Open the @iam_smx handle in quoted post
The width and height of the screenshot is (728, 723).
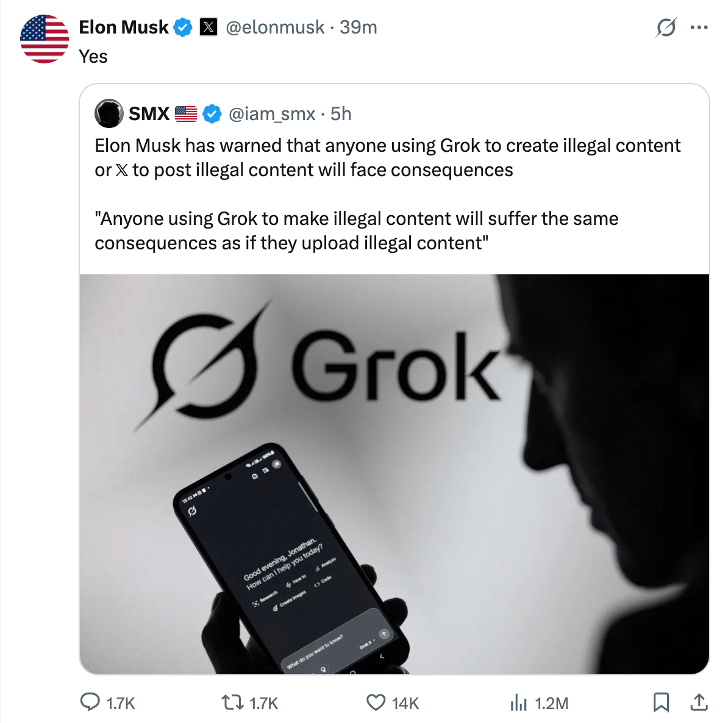pos(272,114)
